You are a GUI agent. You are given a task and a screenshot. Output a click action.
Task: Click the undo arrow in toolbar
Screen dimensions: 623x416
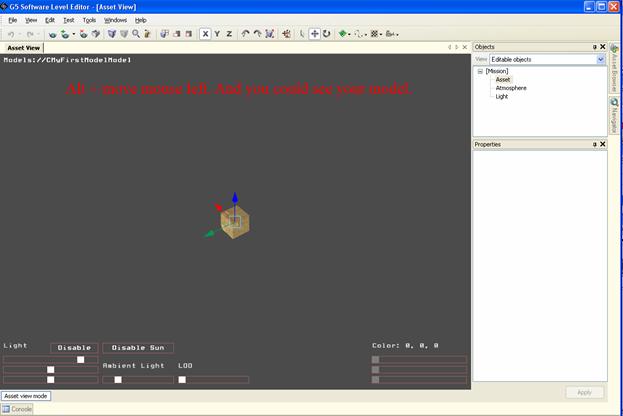[11, 33]
